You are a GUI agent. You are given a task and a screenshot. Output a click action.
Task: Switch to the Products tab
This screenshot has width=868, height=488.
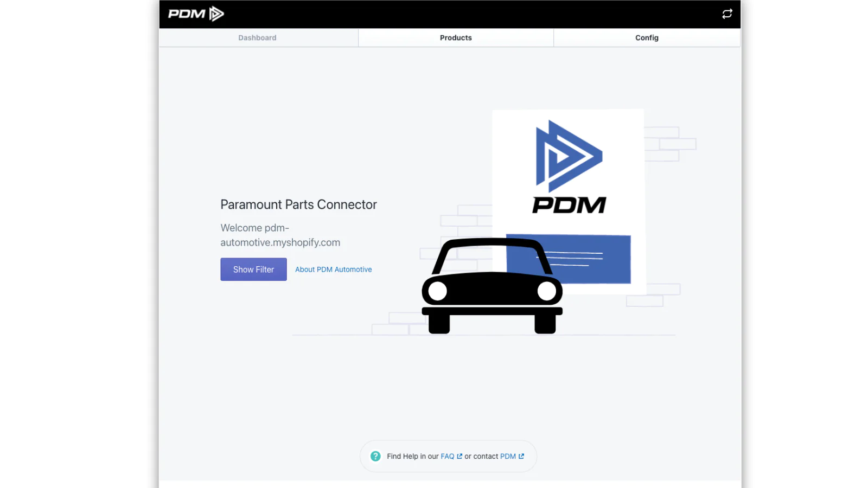[456, 38]
